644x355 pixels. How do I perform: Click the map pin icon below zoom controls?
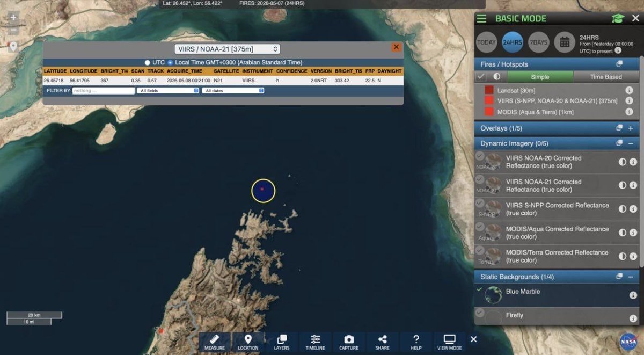click(13, 46)
